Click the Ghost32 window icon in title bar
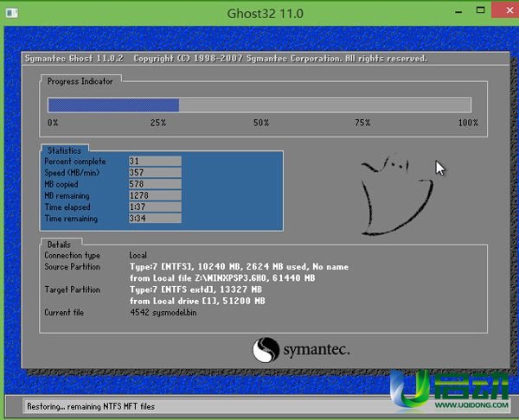 point(12,13)
